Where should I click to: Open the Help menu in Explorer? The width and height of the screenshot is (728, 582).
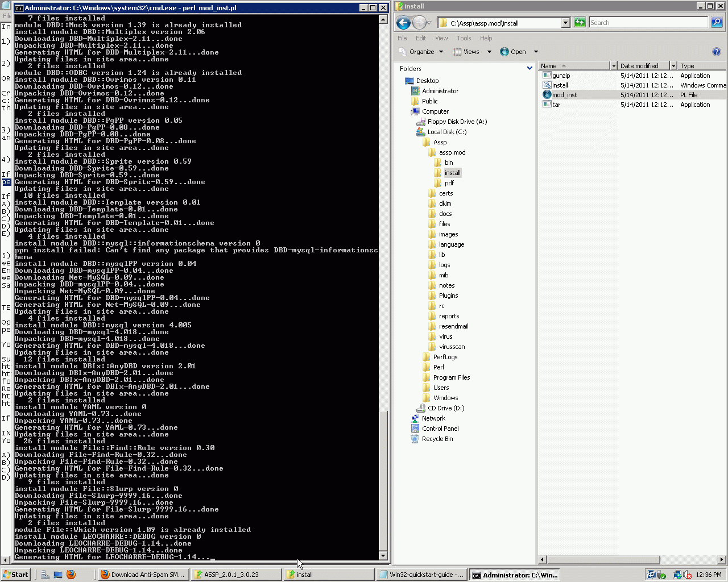tap(486, 38)
